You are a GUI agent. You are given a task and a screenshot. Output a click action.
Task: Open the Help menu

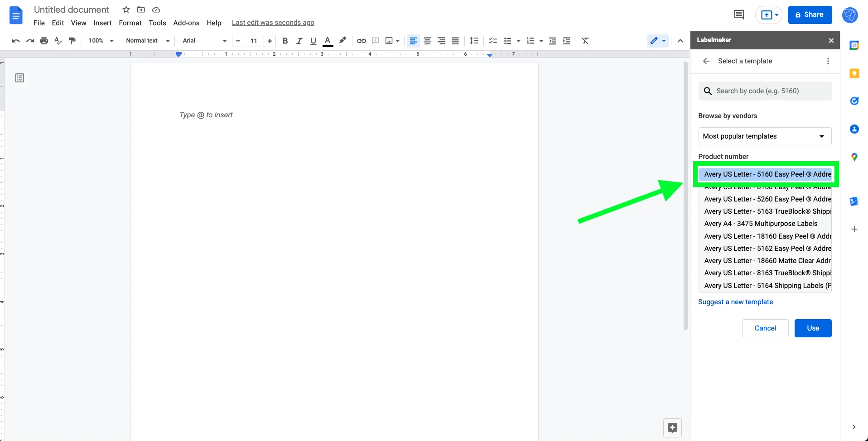coord(214,23)
